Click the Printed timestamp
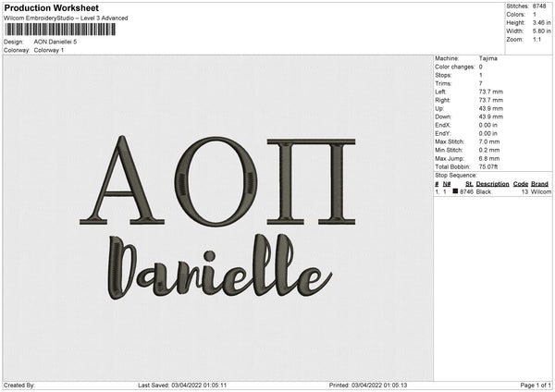 (368, 386)
